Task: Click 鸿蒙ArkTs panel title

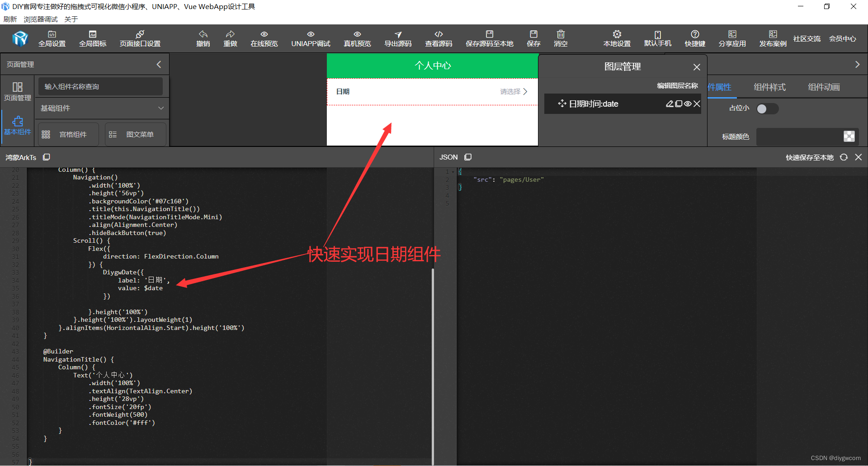Action: click(21, 157)
